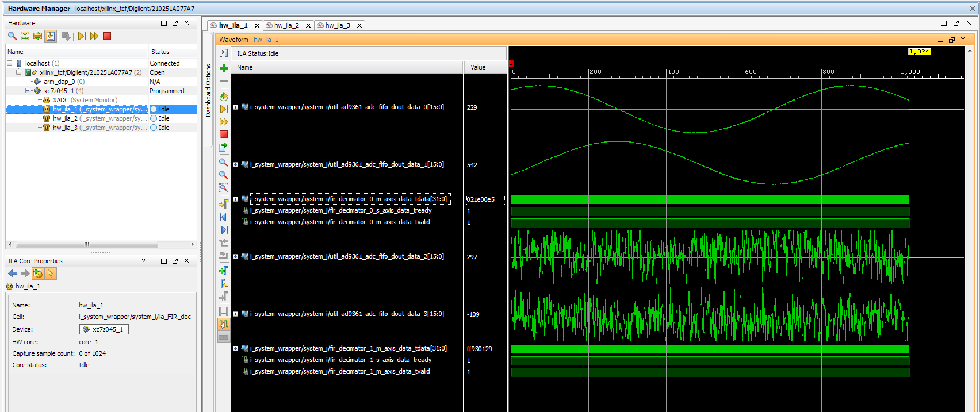Screen dimensions: 980x412
Task: Run trigger immediate from Hardware panel toolbar
Action: [94, 36]
